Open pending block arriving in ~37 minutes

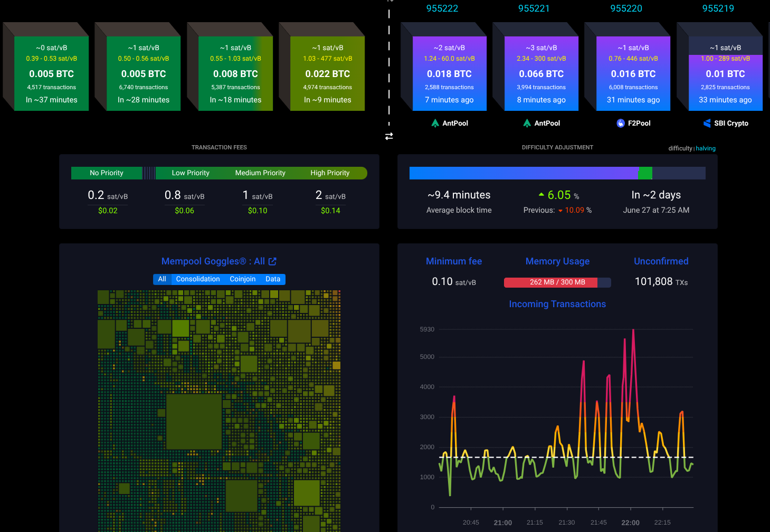(52, 73)
